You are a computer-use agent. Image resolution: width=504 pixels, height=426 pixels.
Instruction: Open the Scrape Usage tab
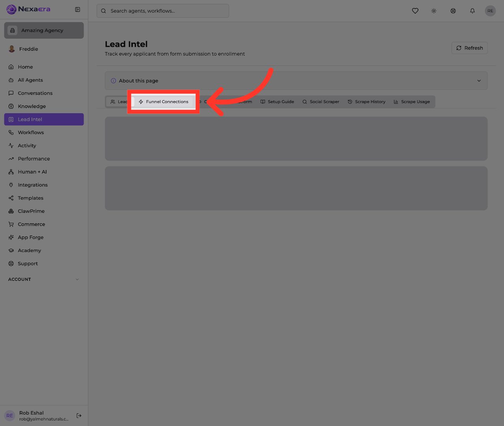pos(412,102)
